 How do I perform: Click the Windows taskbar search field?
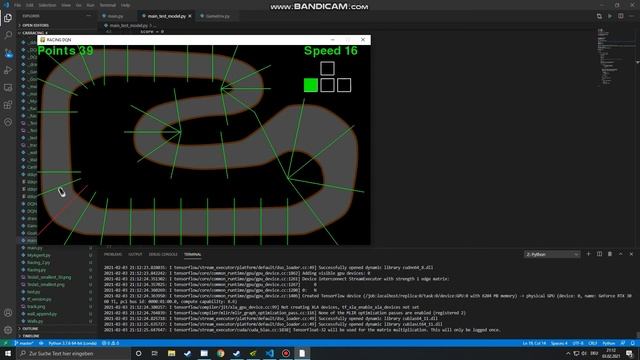click(x=73, y=353)
